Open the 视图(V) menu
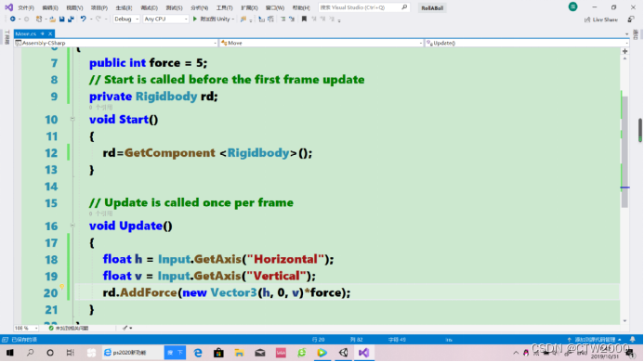 74,7
